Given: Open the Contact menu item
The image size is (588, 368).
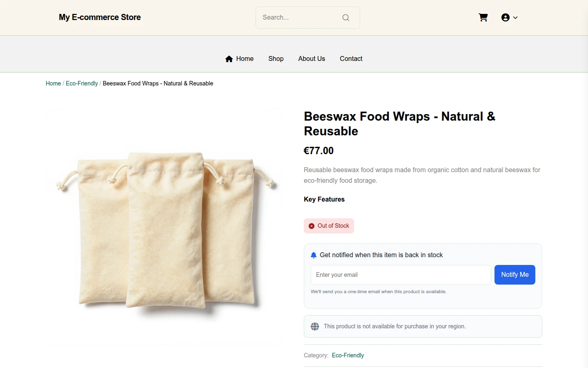Looking at the screenshot, I should click(x=351, y=59).
